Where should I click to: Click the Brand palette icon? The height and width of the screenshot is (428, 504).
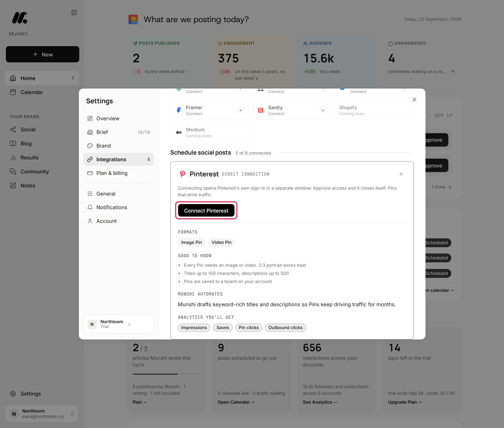90,146
